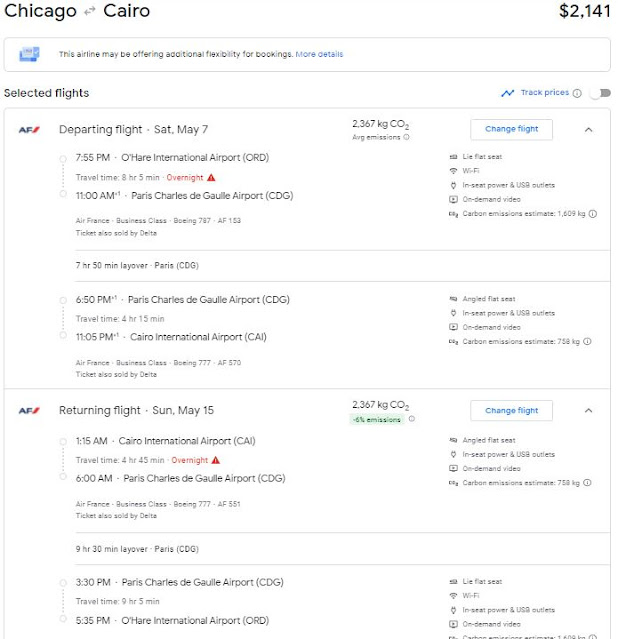This screenshot has height=639, width=618.
Task: Click the Air France logo on returning flight
Action: (29, 410)
